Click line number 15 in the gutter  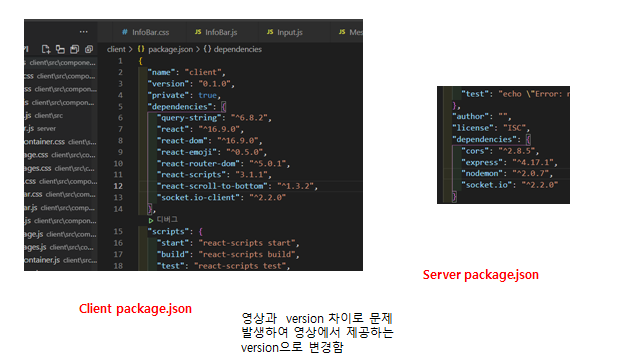pos(118,231)
